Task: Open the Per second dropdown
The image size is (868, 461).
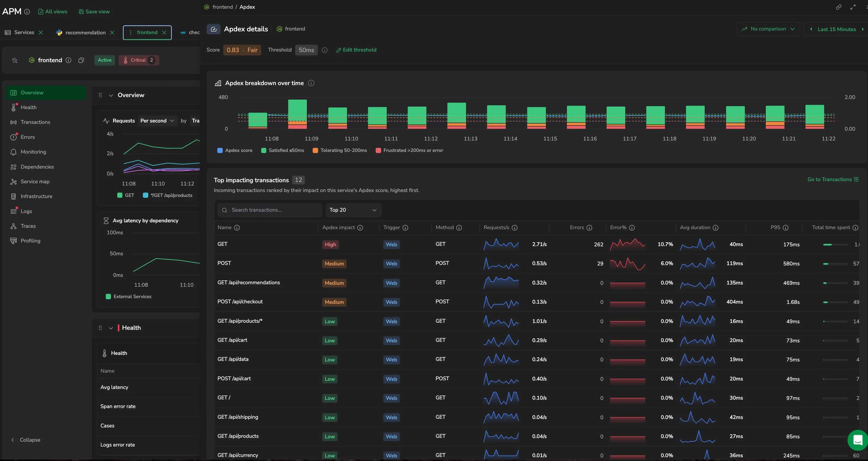Action: pos(157,121)
